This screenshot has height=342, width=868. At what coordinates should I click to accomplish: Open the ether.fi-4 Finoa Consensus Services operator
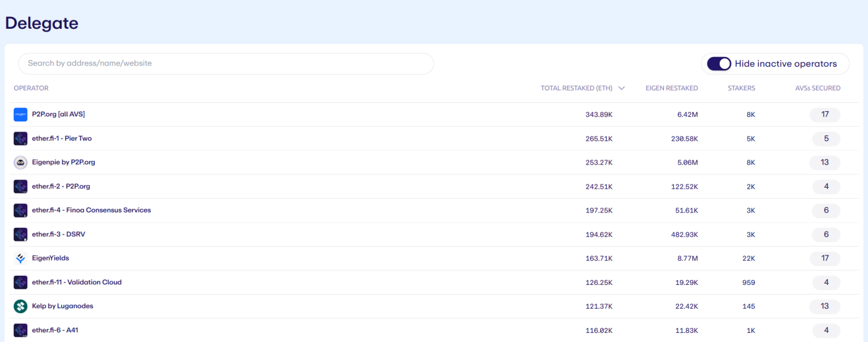point(91,210)
